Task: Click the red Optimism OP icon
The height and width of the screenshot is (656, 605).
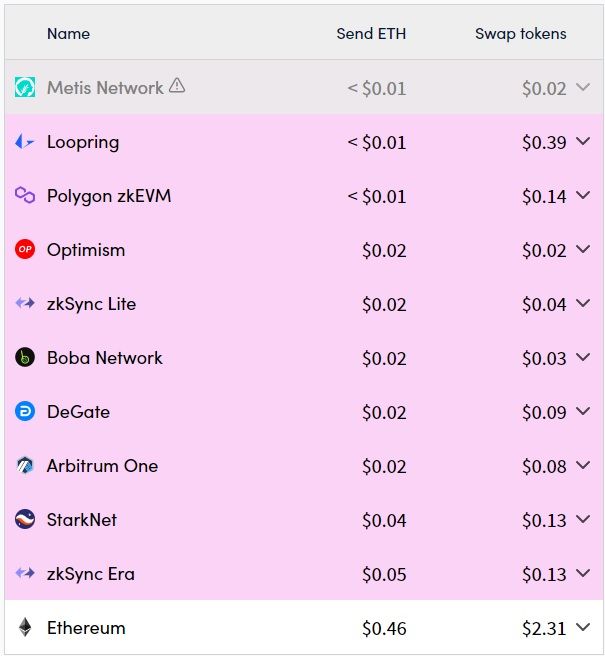Action: coord(25,250)
